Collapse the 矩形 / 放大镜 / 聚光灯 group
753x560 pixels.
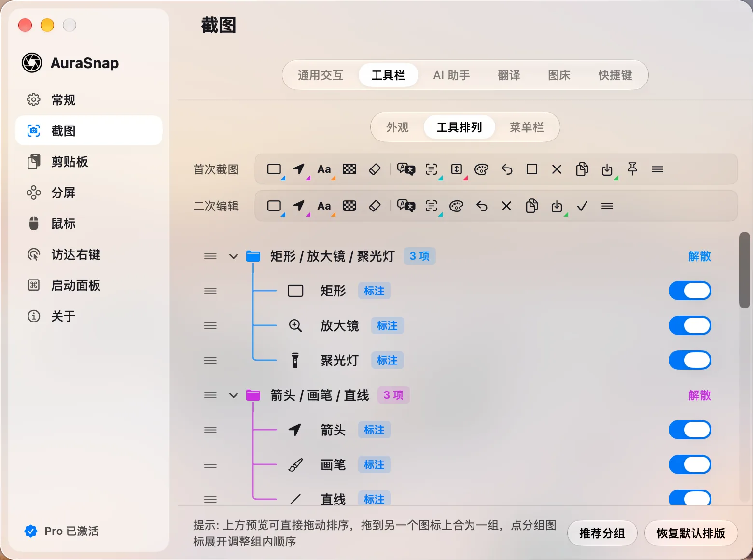(x=234, y=256)
